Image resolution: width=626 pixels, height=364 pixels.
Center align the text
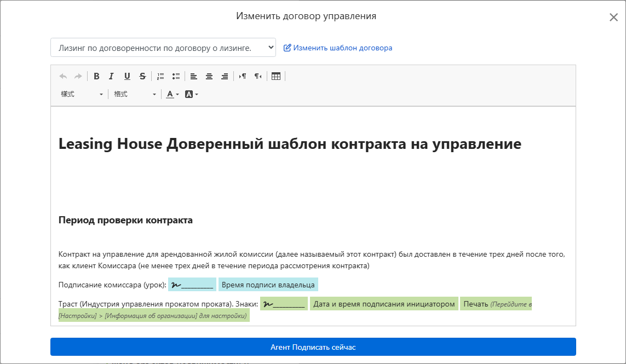209,76
